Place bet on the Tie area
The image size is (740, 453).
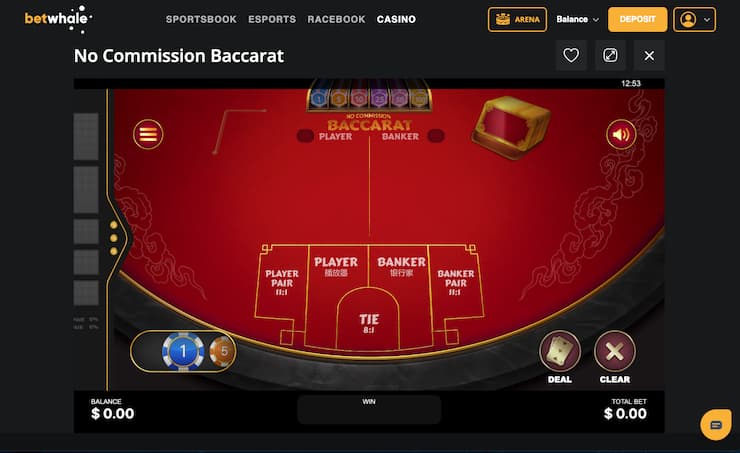pos(368,321)
